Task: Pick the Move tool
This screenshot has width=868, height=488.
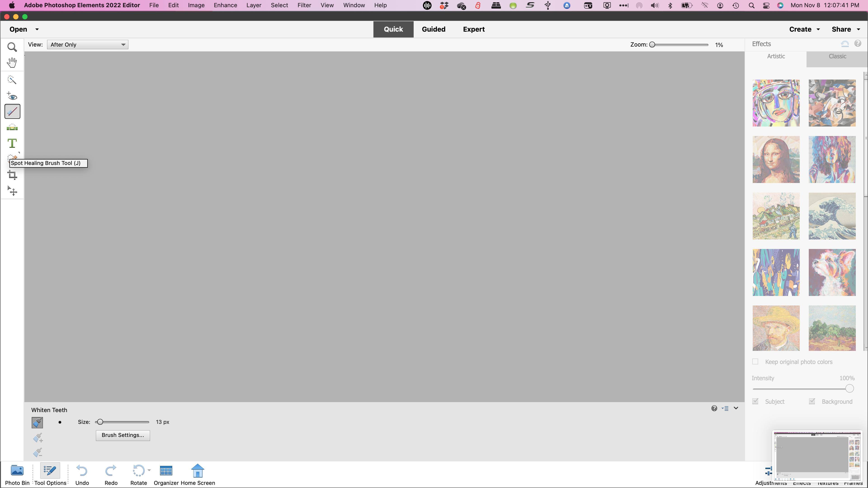Action: click(x=12, y=191)
